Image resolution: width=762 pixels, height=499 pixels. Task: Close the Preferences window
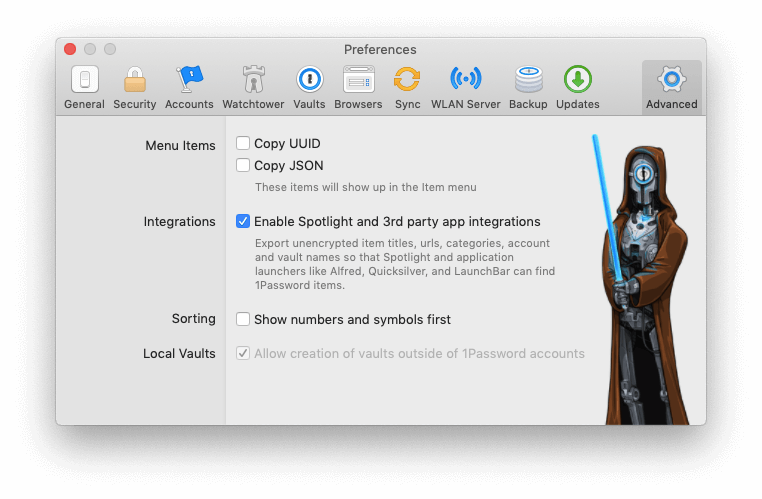click(x=70, y=49)
